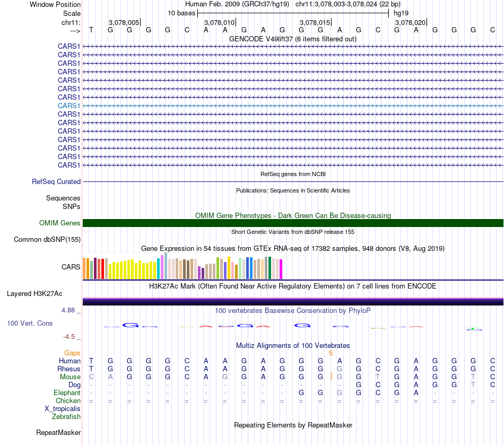Open the H3K27Ac Mark ENCODE track title
This screenshot has width=504, height=445.
click(293, 286)
